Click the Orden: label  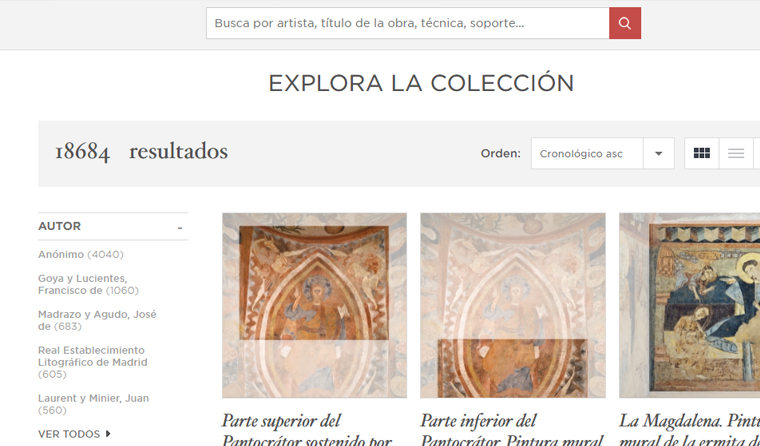pyautogui.click(x=500, y=154)
